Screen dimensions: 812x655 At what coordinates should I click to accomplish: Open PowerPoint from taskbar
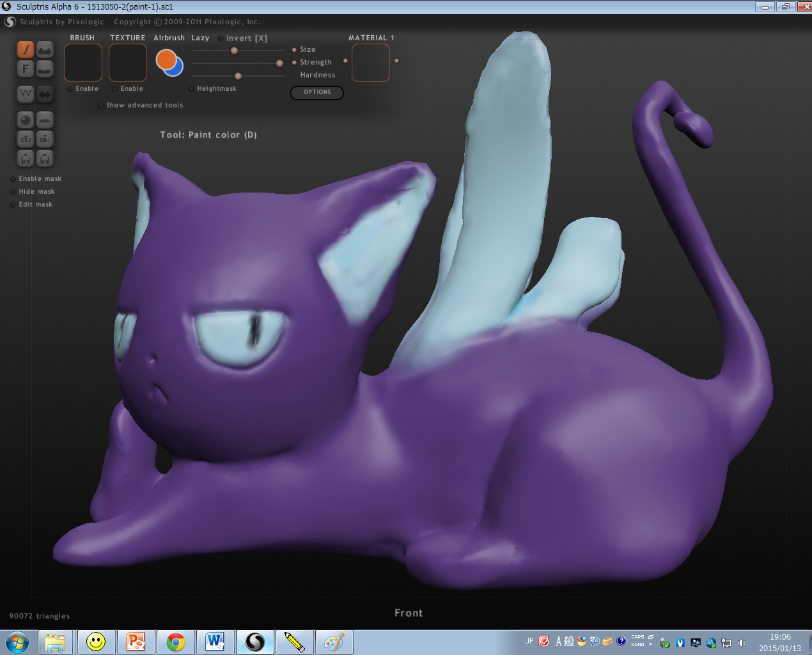pos(136,642)
